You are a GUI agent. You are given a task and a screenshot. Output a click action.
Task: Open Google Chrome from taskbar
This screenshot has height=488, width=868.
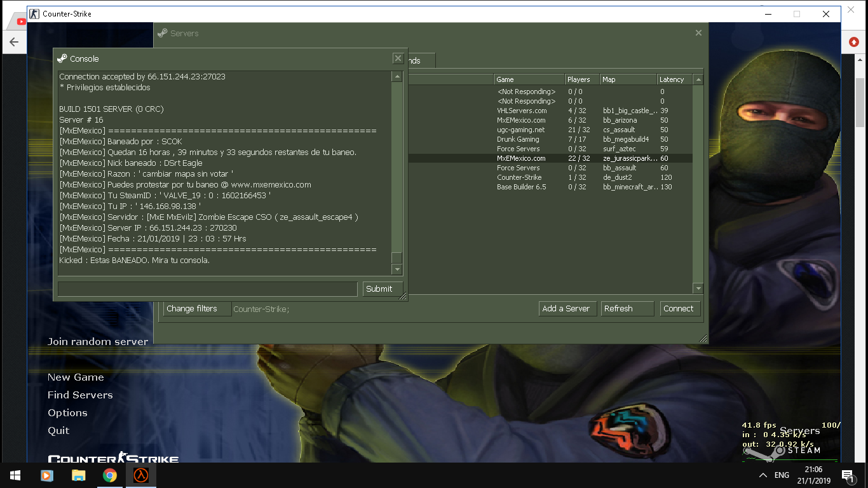coord(110,475)
